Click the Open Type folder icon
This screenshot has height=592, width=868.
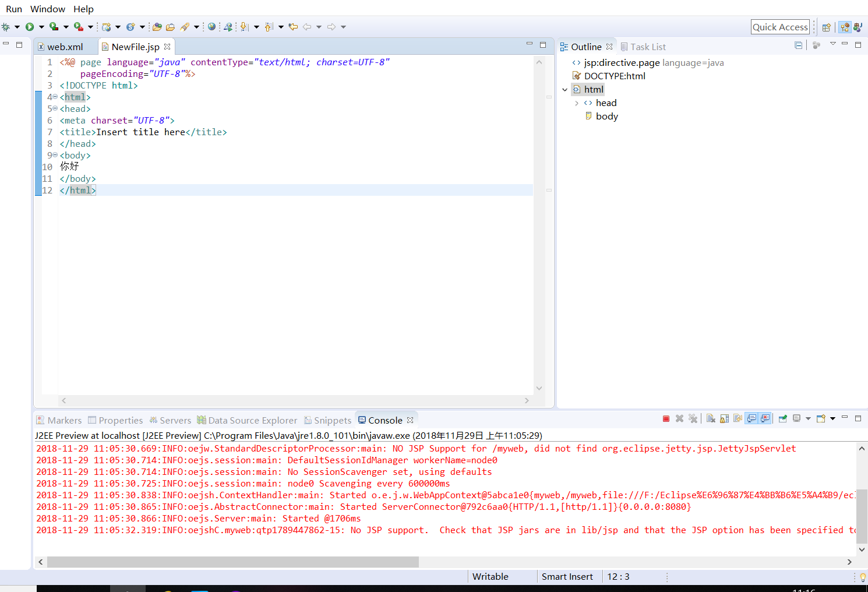[x=157, y=27]
